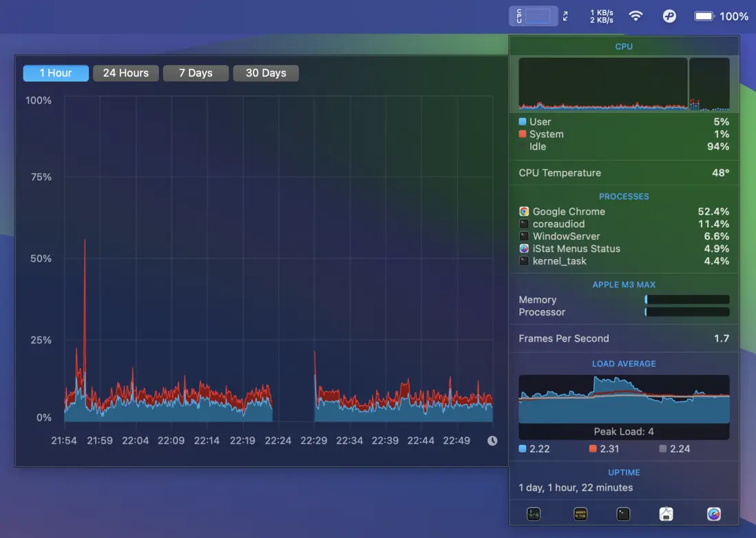Click the red System legend swatch
The width and height of the screenshot is (756, 538).
pyautogui.click(x=522, y=134)
